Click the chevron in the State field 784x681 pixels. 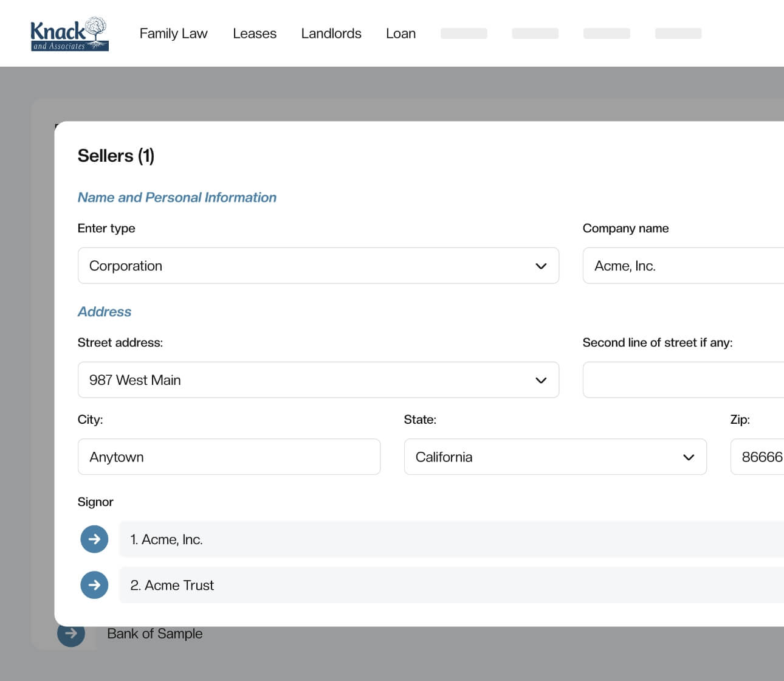pyautogui.click(x=689, y=457)
